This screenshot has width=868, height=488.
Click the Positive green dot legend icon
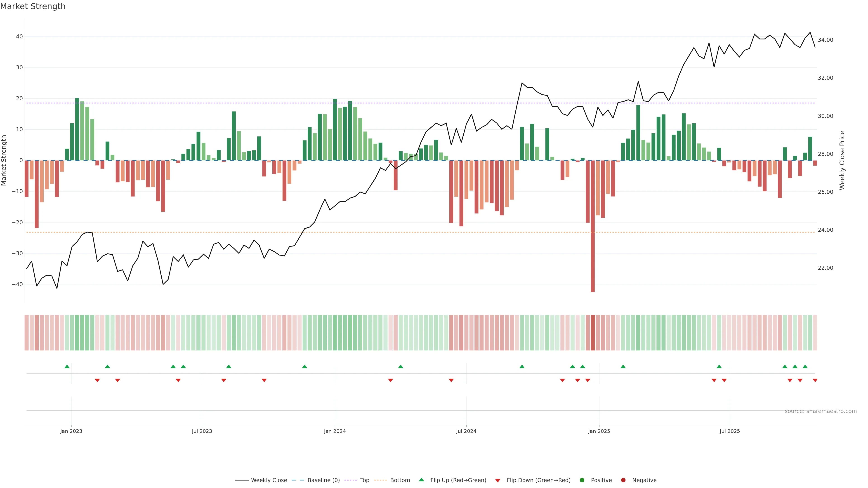point(582,480)
